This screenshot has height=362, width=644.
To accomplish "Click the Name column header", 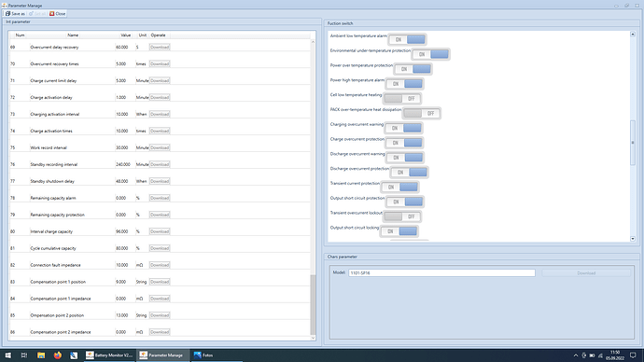I will 73,35.
